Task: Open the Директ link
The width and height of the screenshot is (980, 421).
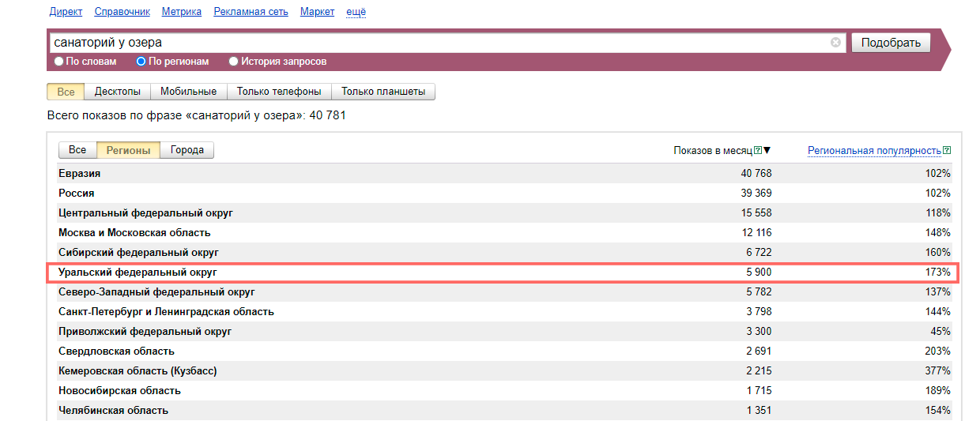Action: tap(66, 12)
